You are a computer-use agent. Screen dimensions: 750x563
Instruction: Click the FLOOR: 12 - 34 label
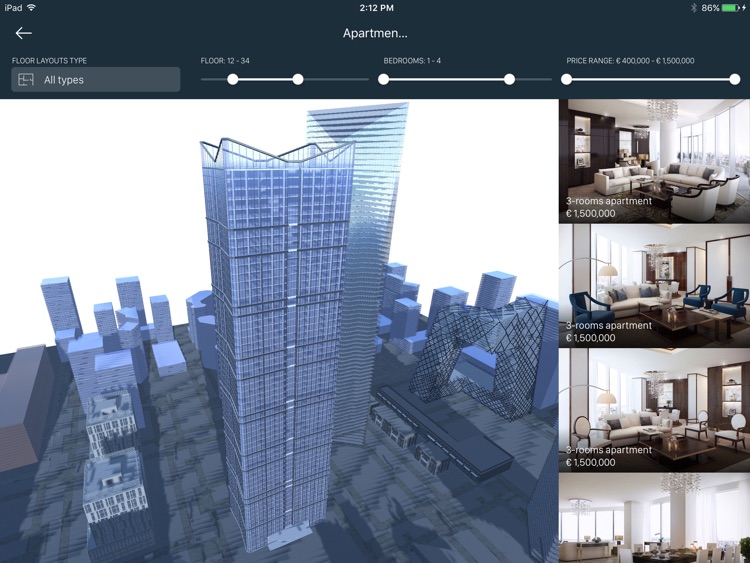225,61
